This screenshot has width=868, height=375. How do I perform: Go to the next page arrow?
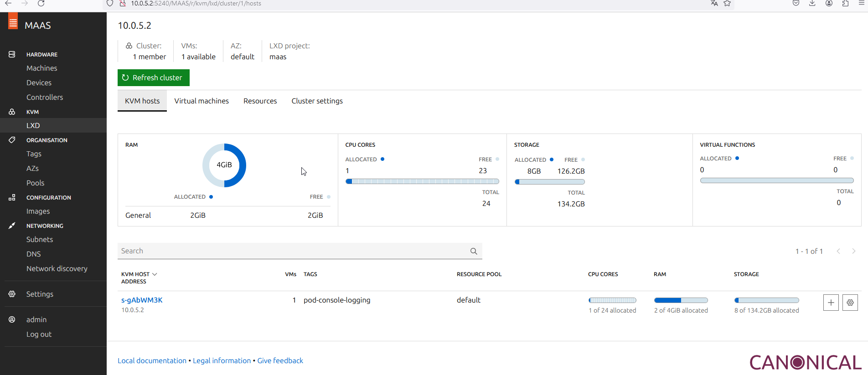tap(854, 251)
